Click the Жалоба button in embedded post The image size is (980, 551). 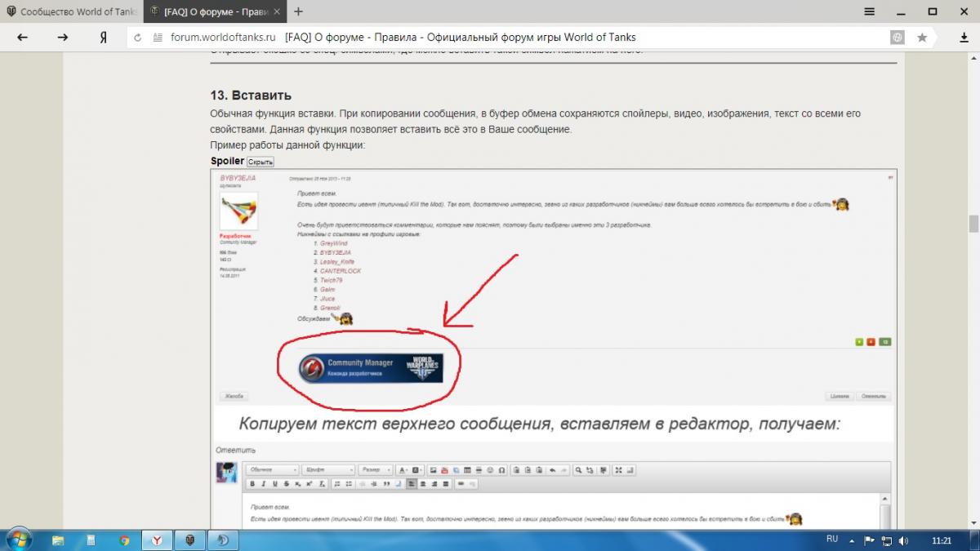point(233,396)
